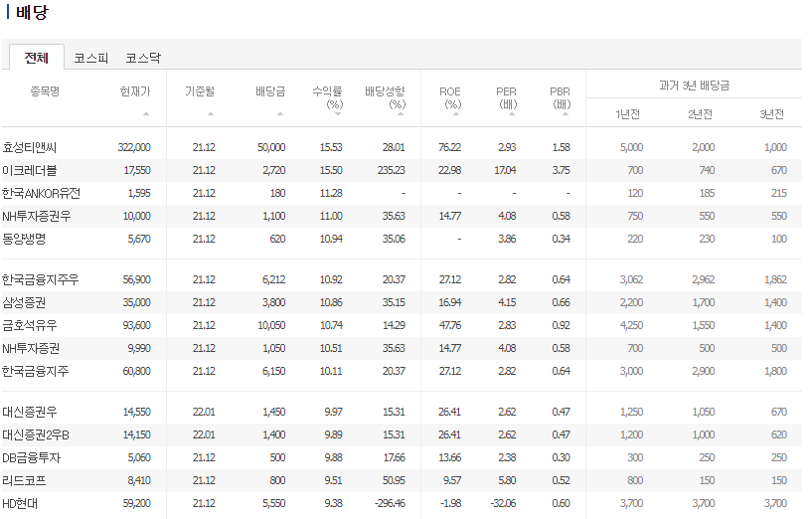Select payout ratio 235.23 value
Viewport: 812px width, 519px height.
coord(391,170)
